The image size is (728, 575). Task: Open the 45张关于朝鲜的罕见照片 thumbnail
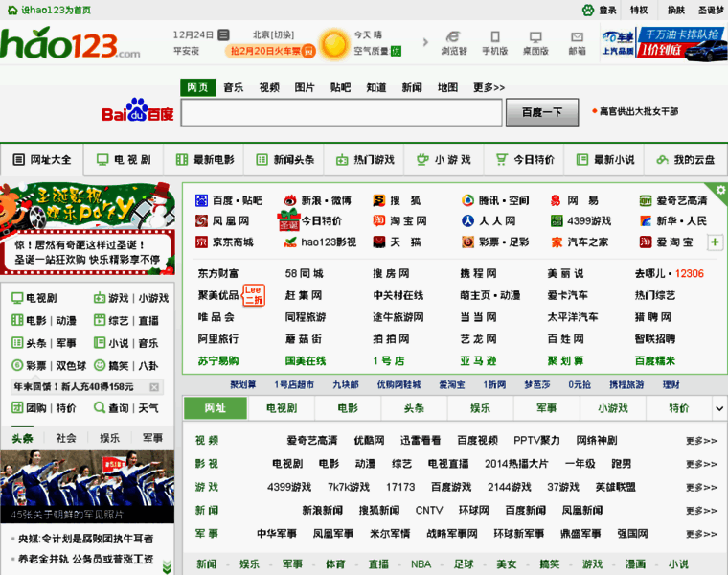pyautogui.click(x=87, y=487)
